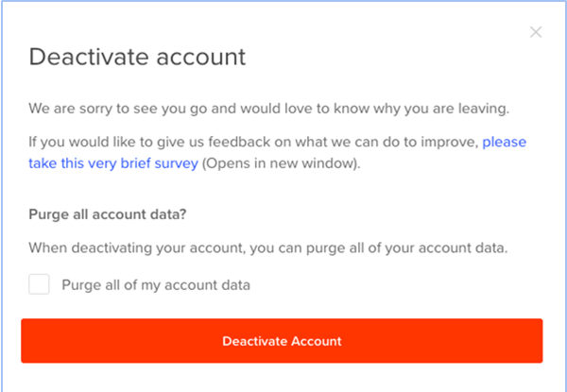The image size is (567, 392).
Task: Open the "take this very brief survey" link
Action: (113, 162)
